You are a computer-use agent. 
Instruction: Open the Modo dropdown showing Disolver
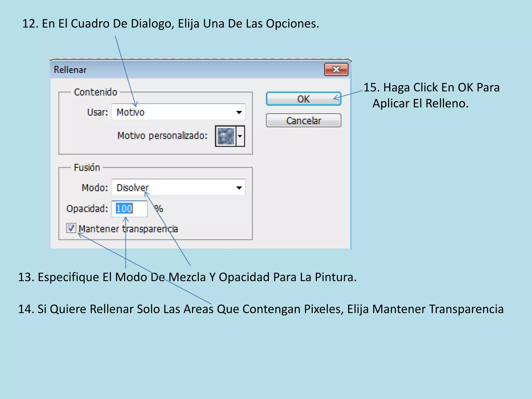tap(178, 187)
